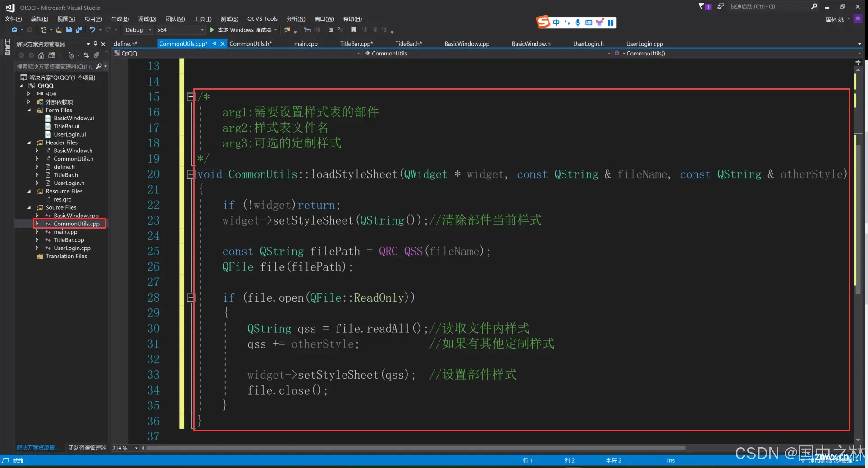Image resolution: width=868 pixels, height=468 pixels.
Task: Click the navigate backward arrow icon
Action: pyautogui.click(x=14, y=30)
